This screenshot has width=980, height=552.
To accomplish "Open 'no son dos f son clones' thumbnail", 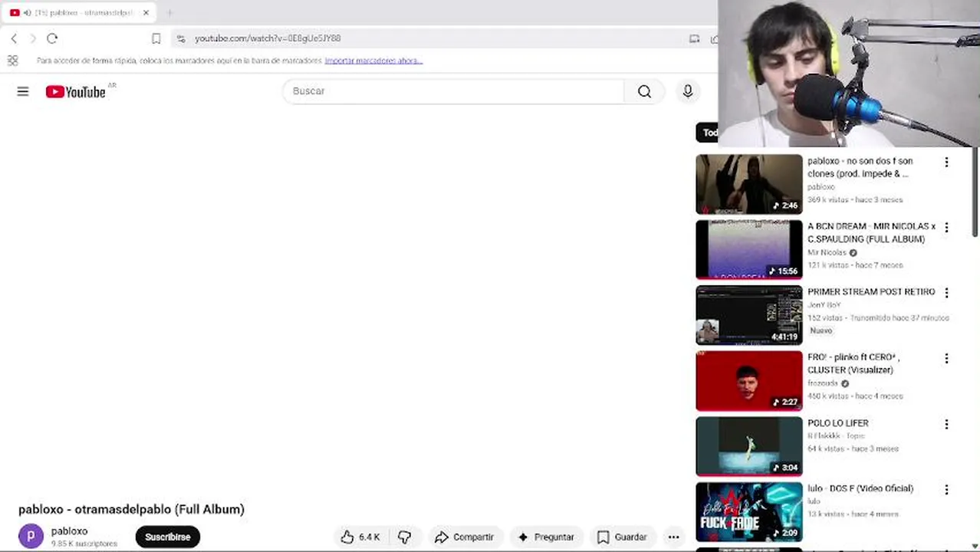I will point(749,184).
